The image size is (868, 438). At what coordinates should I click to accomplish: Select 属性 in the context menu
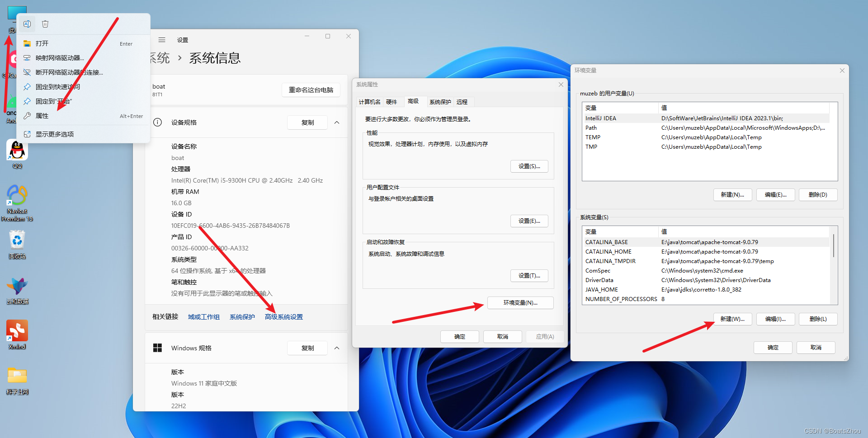[x=83, y=116]
